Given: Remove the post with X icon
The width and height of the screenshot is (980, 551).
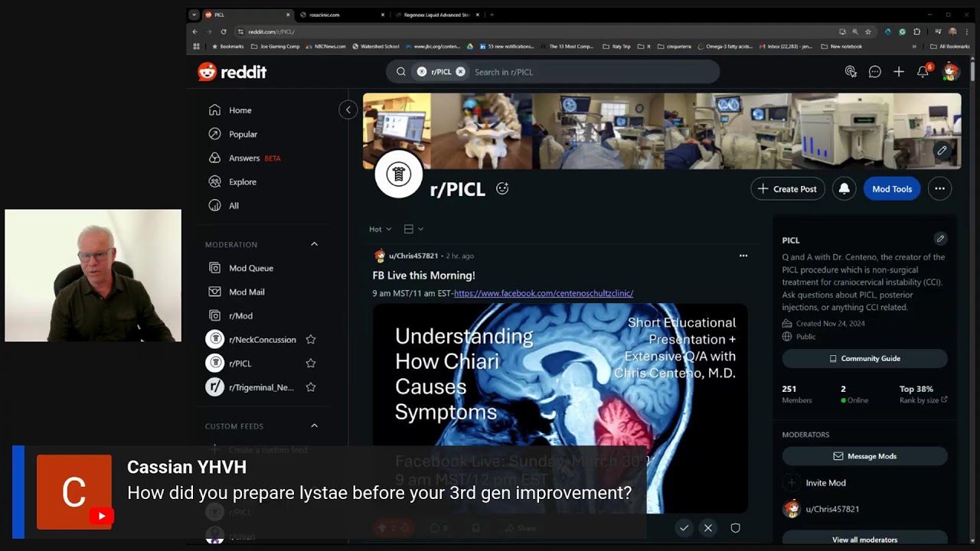Looking at the screenshot, I should (708, 528).
